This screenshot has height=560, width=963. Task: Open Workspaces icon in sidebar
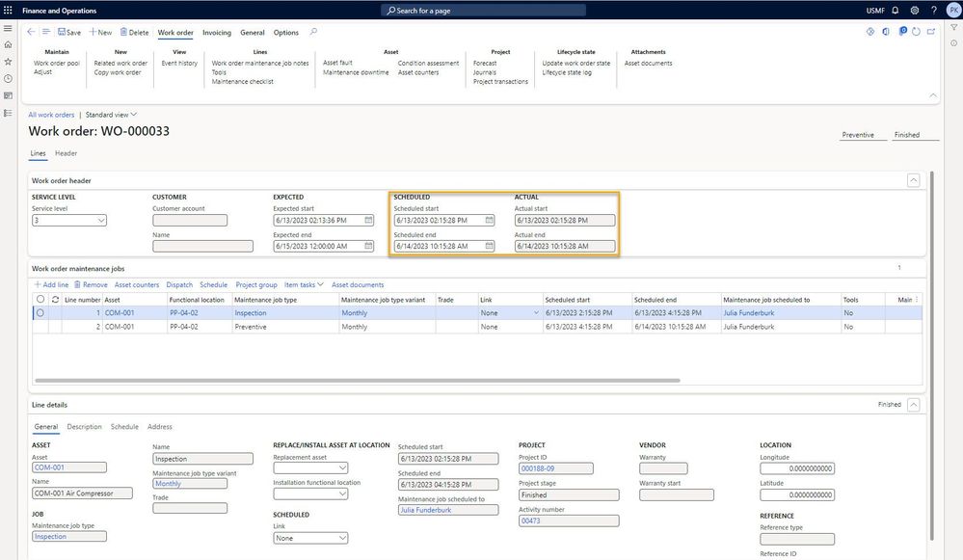point(8,95)
